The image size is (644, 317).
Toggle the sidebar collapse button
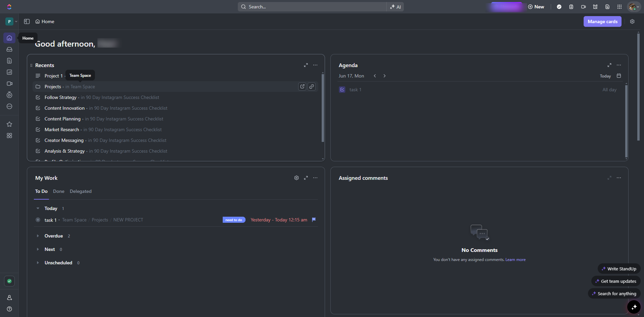click(x=27, y=21)
